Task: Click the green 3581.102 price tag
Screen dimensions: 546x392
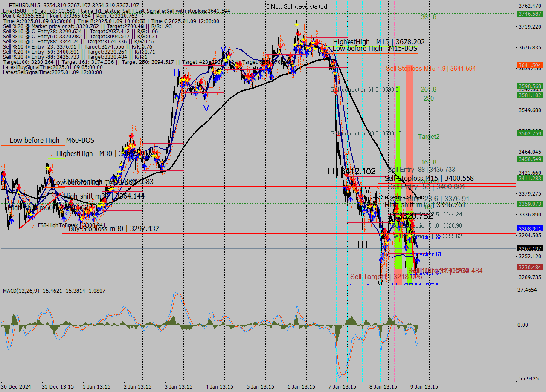Action: pos(530,95)
